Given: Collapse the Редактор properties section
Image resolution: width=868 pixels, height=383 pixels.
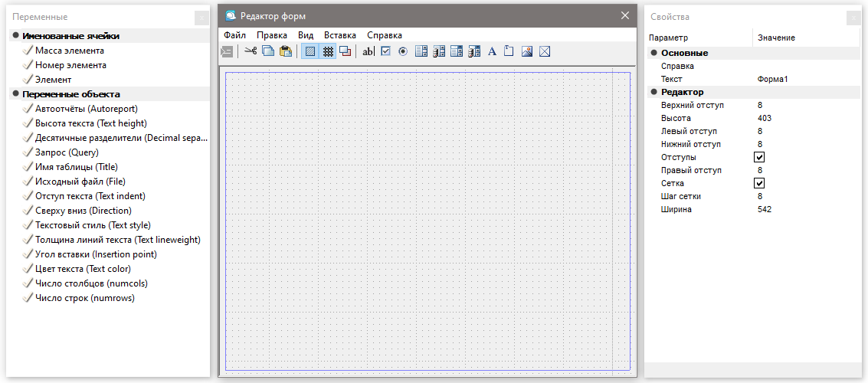Looking at the screenshot, I should pyautogui.click(x=653, y=92).
